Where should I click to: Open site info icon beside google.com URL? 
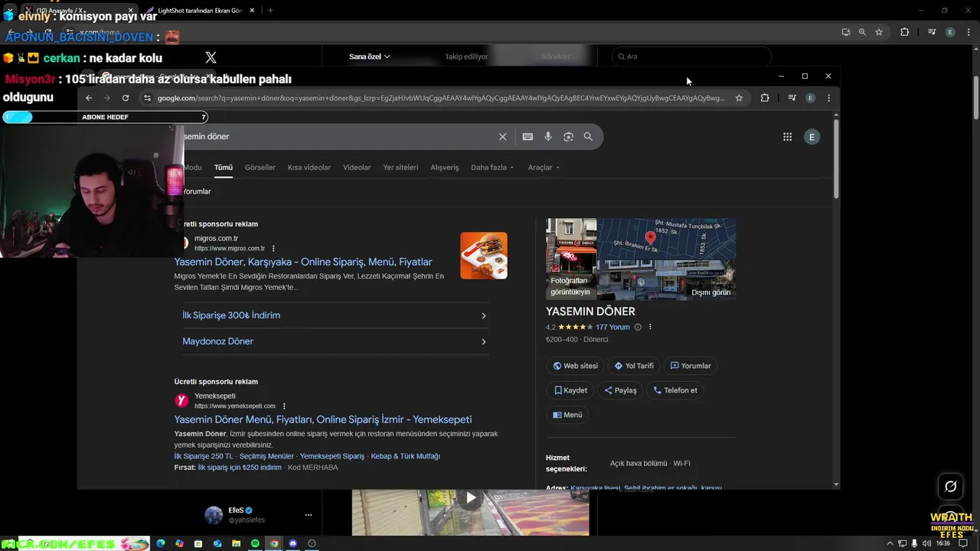(147, 98)
